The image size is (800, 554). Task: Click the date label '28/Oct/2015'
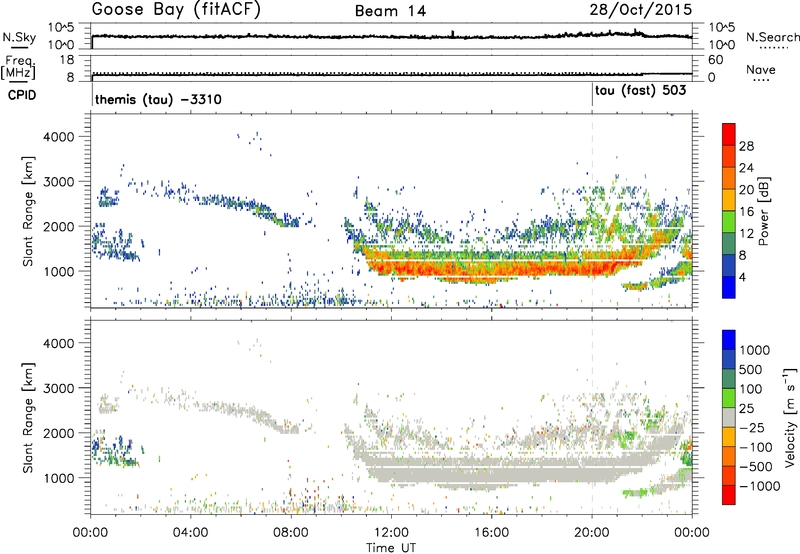641,10
